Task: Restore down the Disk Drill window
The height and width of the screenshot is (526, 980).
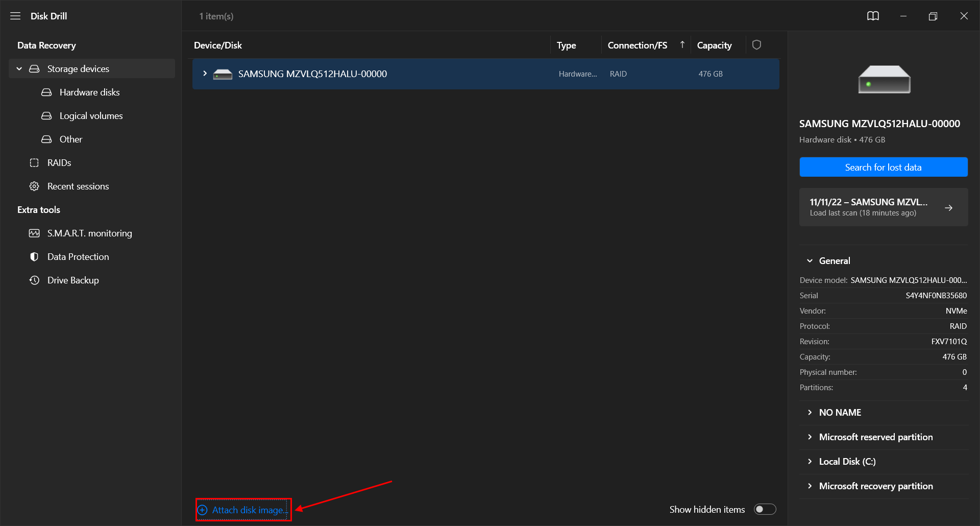Action: 933,16
